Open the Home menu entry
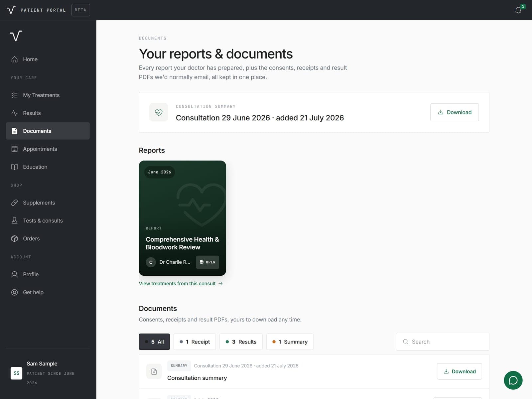Image resolution: width=532 pixels, height=399 pixels. [48, 59]
